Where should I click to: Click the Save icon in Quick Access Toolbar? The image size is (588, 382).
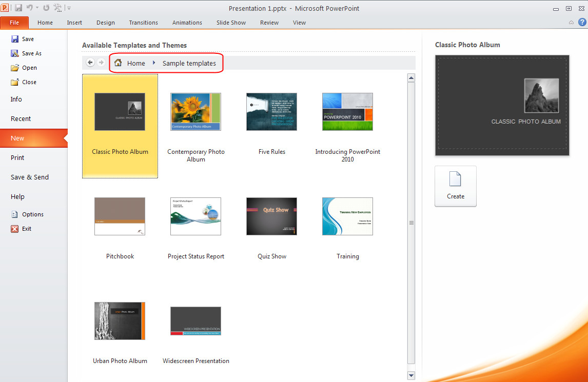coord(19,7)
